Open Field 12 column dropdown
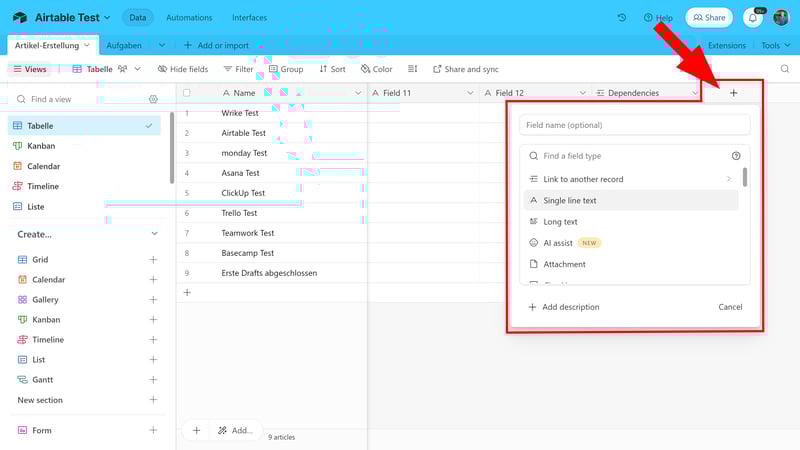800x450 pixels. click(582, 93)
